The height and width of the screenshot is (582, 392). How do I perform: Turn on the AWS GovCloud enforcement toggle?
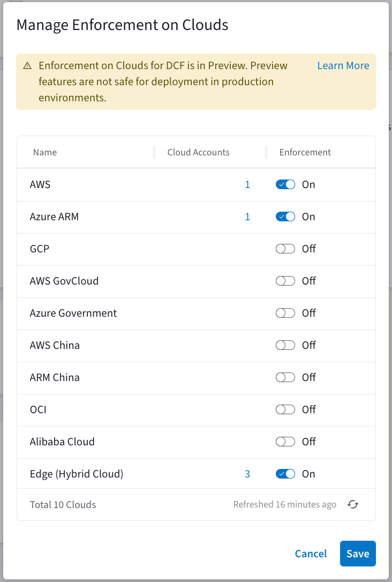tap(285, 280)
